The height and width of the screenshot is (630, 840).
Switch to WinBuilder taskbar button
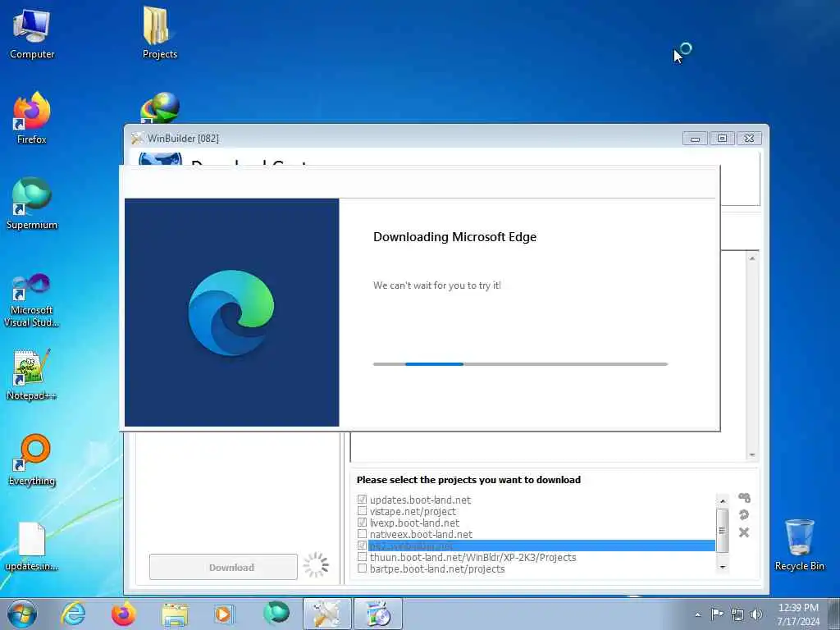click(326, 614)
